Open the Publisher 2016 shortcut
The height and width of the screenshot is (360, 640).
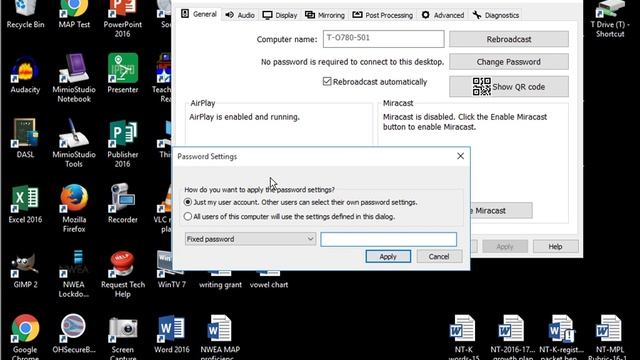122,144
